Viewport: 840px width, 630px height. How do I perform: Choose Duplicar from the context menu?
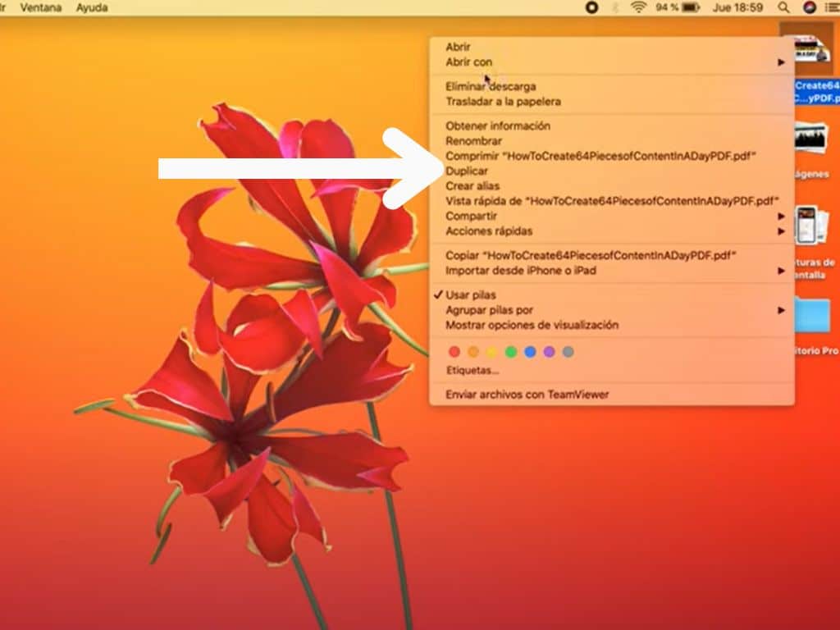click(467, 171)
